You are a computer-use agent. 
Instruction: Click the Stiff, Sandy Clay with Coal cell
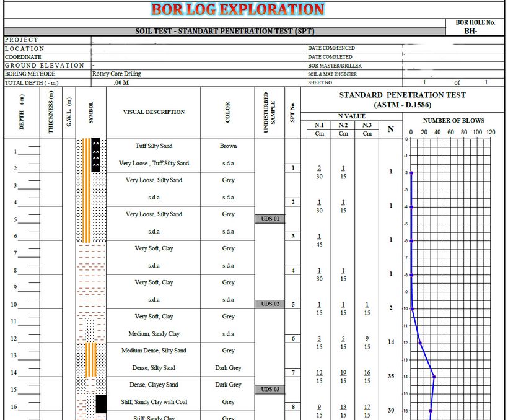[154, 402]
